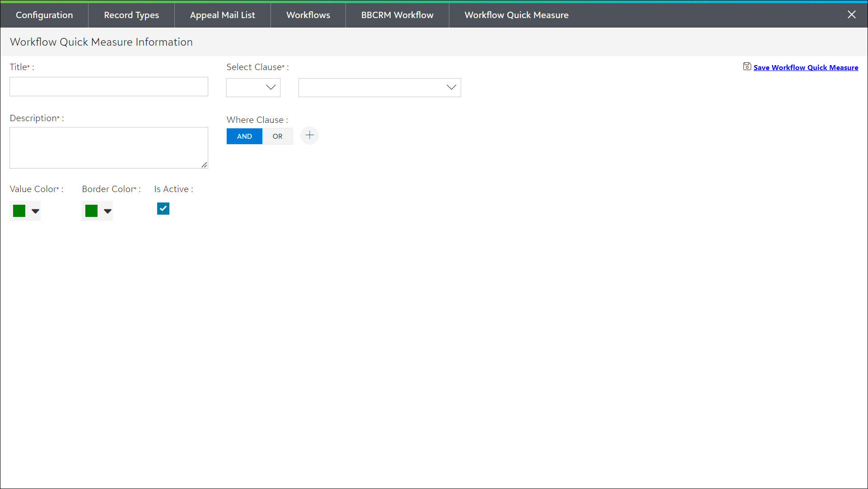Click the plus icon to add where clause

click(x=309, y=136)
